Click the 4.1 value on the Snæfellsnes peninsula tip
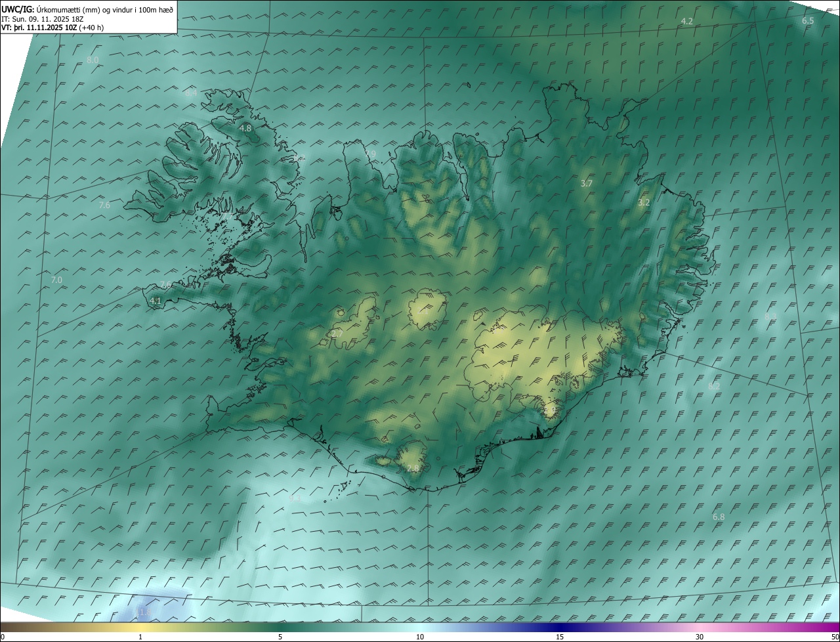 click(156, 301)
